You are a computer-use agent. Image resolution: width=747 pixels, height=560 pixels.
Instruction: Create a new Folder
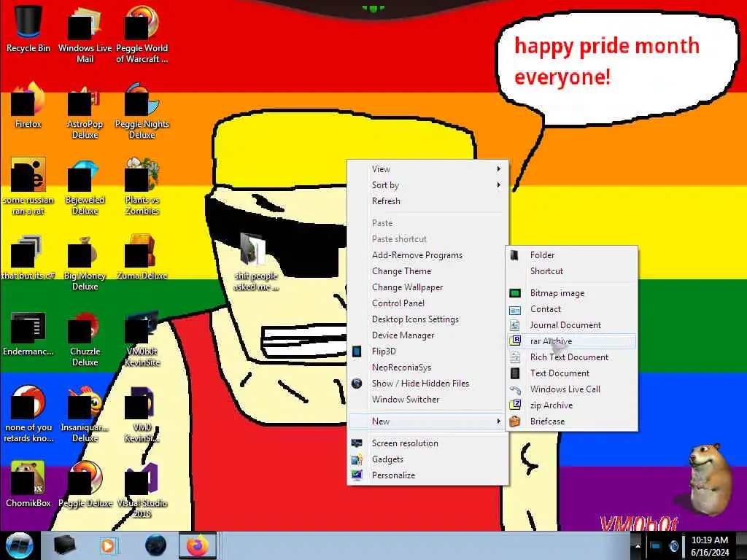click(572, 255)
